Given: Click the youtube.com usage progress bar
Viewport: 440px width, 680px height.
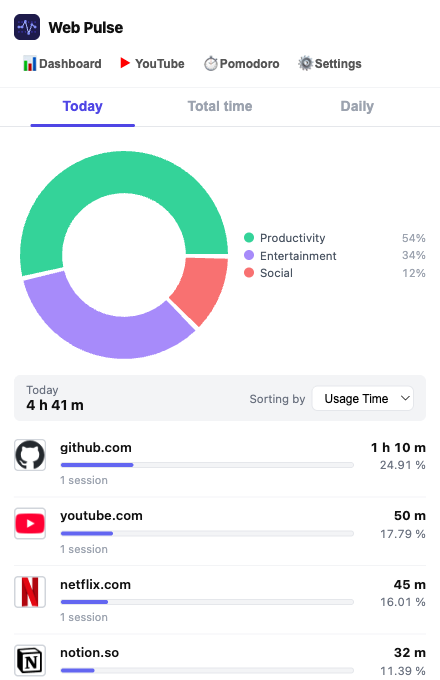Looking at the screenshot, I should [207, 533].
